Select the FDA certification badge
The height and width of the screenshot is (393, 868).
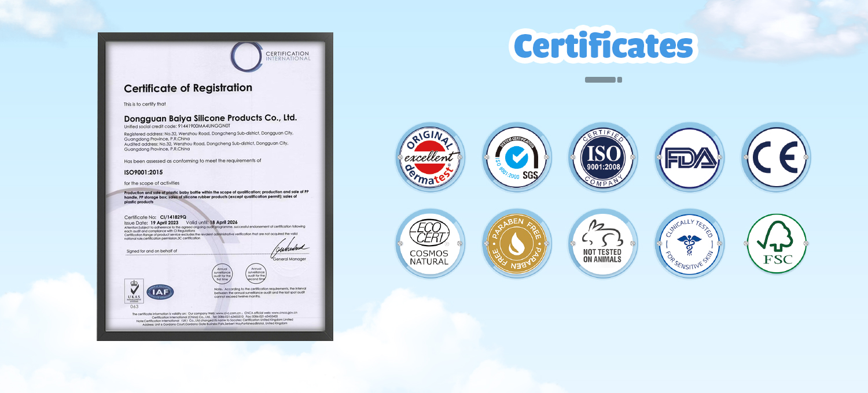[690, 157]
